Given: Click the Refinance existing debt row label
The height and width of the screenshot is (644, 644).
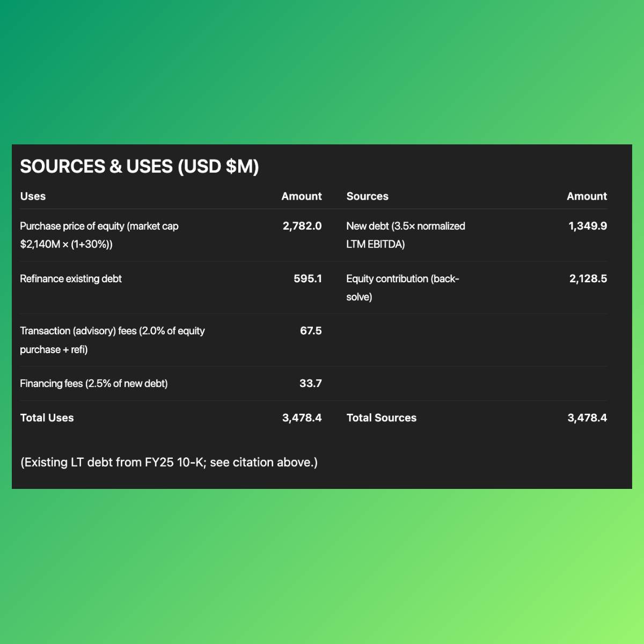Looking at the screenshot, I should point(71,279).
